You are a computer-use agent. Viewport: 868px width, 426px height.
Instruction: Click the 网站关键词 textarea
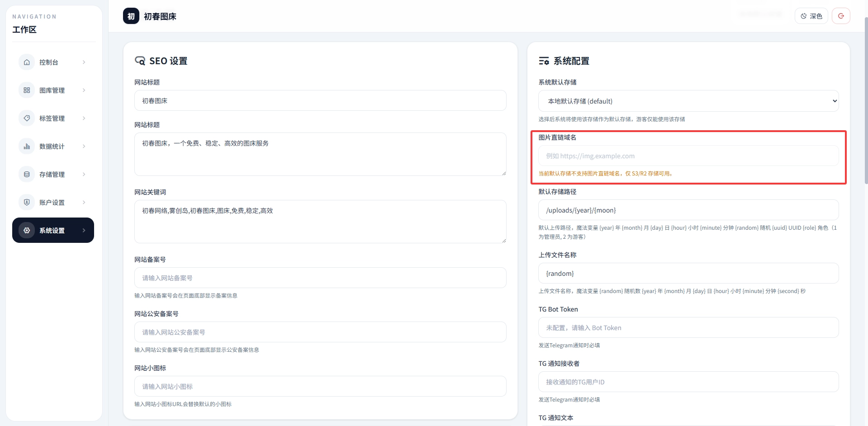point(320,222)
